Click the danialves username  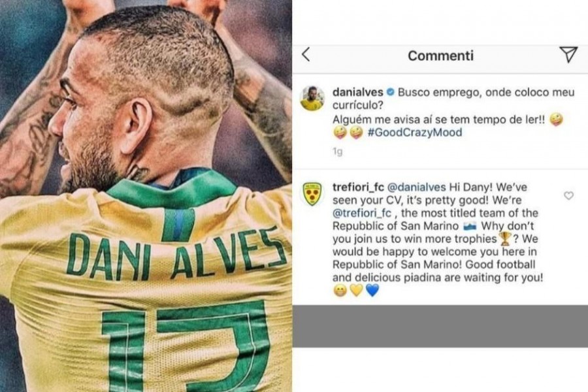click(358, 92)
